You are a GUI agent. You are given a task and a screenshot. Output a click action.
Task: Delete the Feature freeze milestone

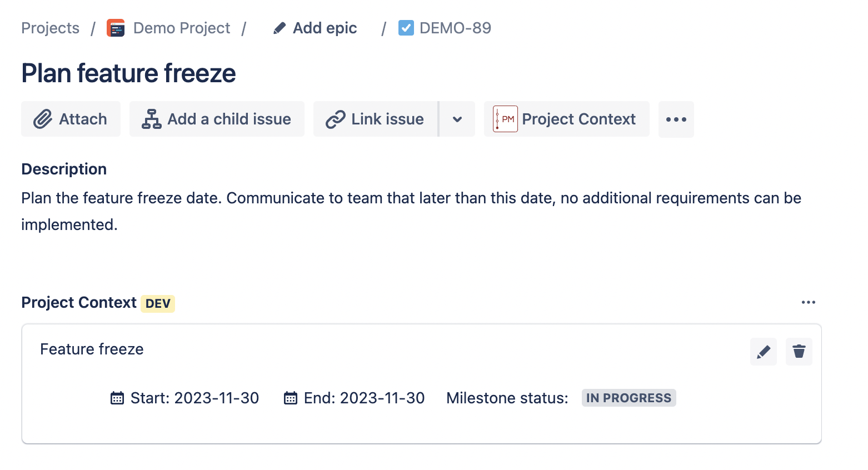tap(799, 352)
